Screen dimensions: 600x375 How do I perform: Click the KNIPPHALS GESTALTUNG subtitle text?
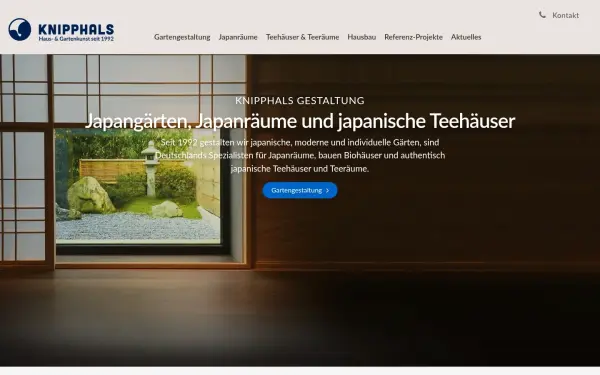tap(300, 101)
